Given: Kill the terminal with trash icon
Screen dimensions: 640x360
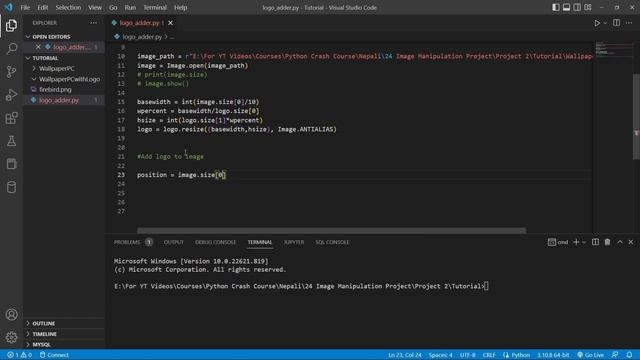Looking at the screenshot, I should (x=607, y=242).
